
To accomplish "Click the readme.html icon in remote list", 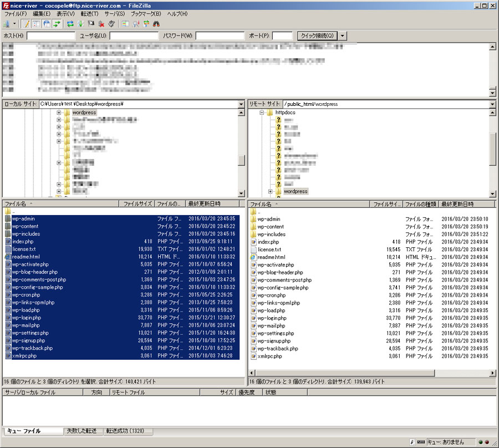I will click(x=253, y=257).
